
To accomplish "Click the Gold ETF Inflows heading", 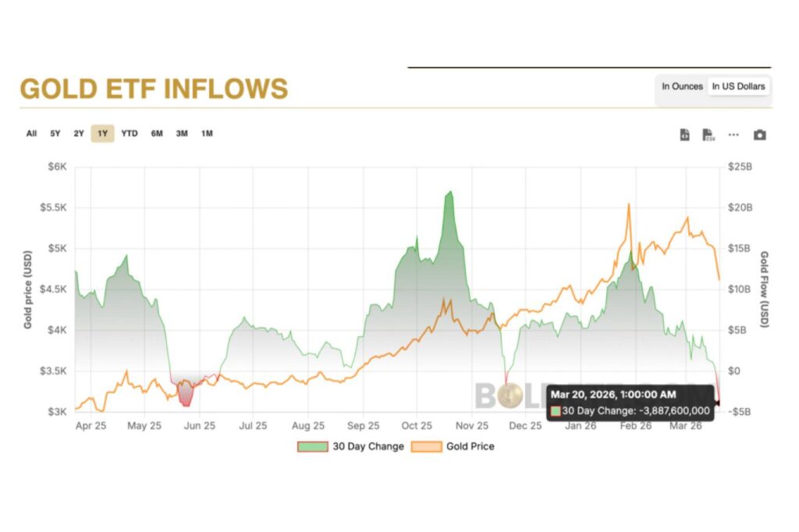I will click(154, 89).
